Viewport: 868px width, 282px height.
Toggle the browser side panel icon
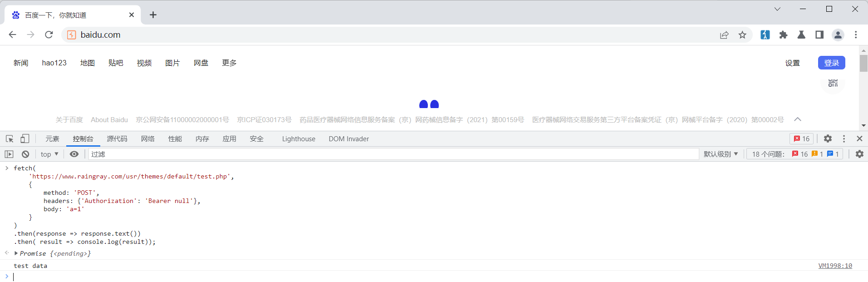(819, 35)
